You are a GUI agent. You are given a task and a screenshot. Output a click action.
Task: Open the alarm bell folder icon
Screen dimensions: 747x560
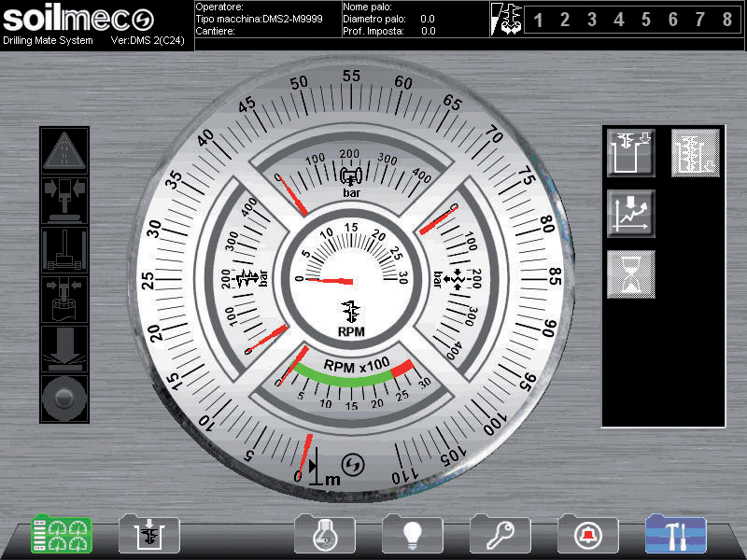point(588,535)
